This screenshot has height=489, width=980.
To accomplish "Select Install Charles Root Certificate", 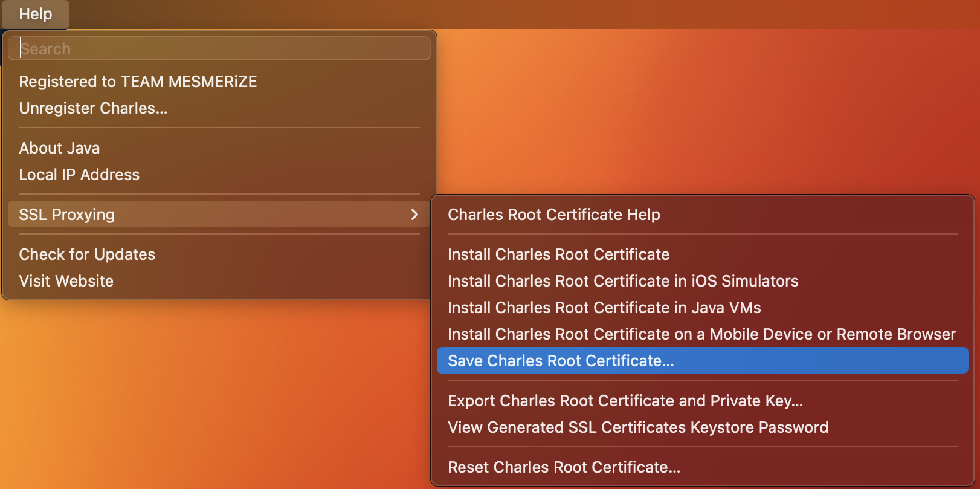I will click(x=558, y=254).
